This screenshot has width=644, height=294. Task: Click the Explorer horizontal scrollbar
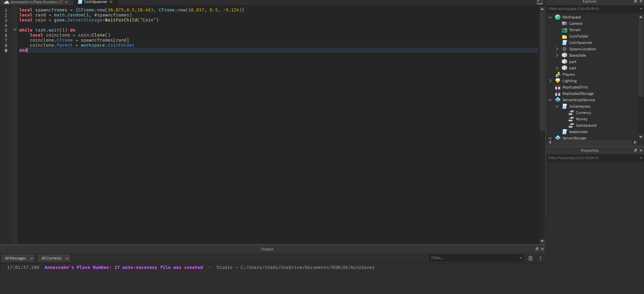pyautogui.click(x=593, y=142)
